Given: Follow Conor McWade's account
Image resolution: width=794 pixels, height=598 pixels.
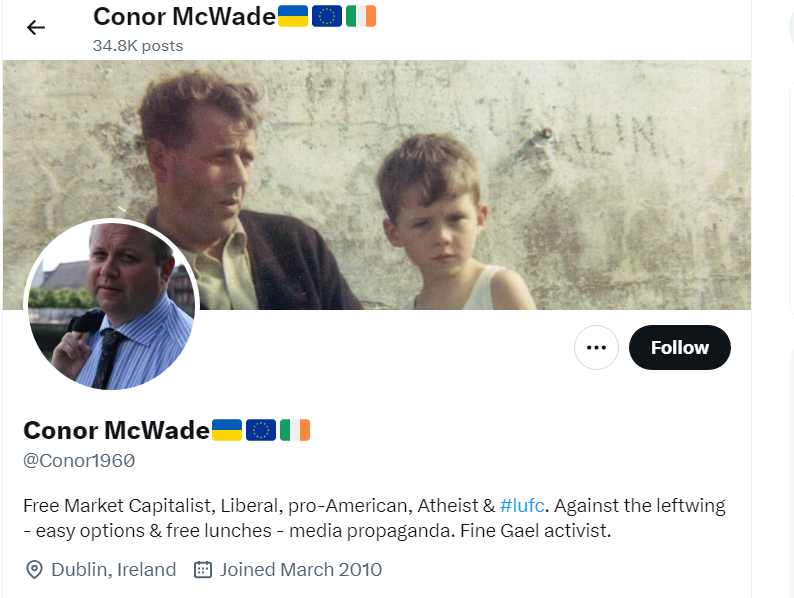Looking at the screenshot, I should click(680, 347).
